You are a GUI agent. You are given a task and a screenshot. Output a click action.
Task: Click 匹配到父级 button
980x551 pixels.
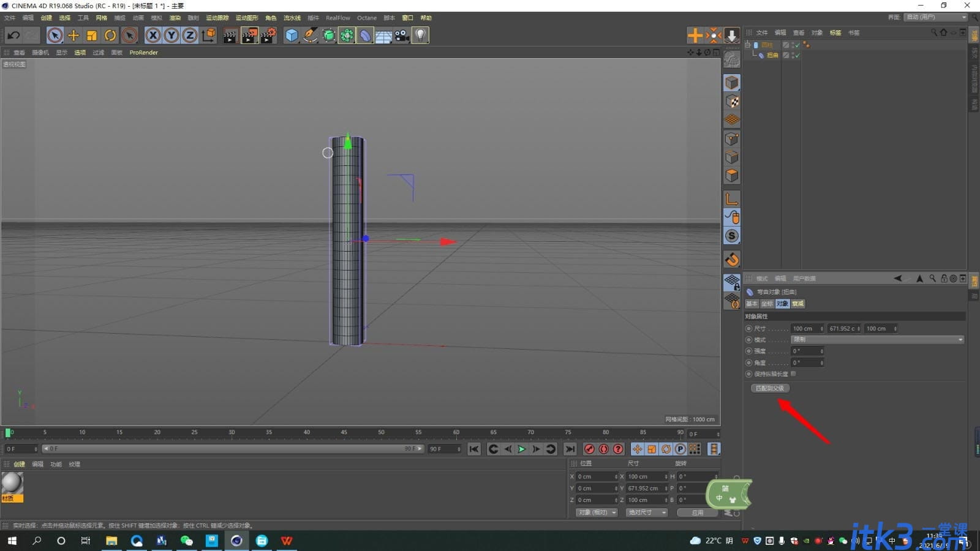pos(770,388)
